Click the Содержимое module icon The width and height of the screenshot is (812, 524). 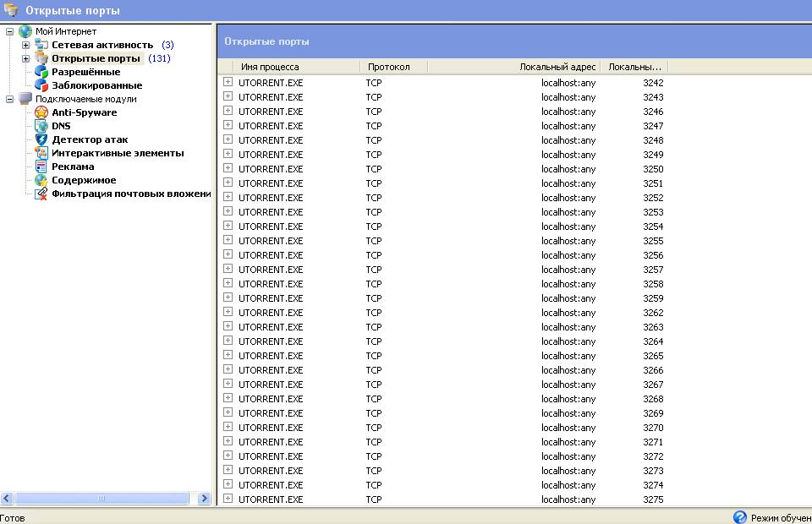click(41, 180)
